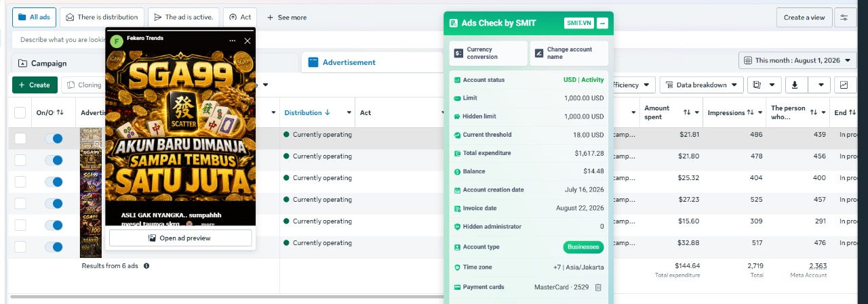Open the columns layout dropdown
Image resolution: width=868 pixels, height=304 pixels.
click(764, 85)
